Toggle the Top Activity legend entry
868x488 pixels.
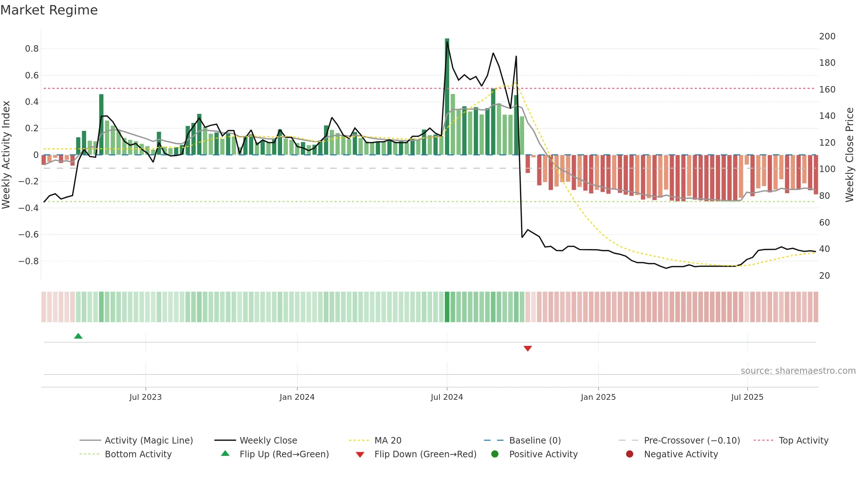791,440
